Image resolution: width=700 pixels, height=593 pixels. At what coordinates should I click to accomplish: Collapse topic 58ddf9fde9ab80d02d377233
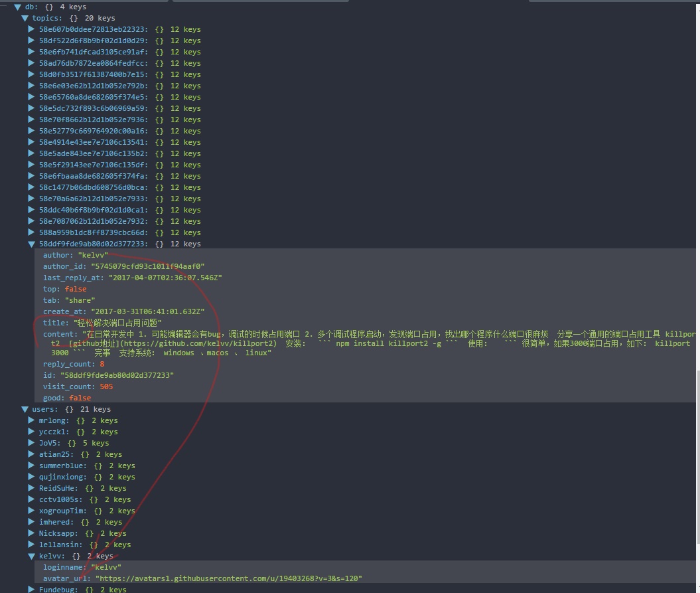(x=31, y=244)
